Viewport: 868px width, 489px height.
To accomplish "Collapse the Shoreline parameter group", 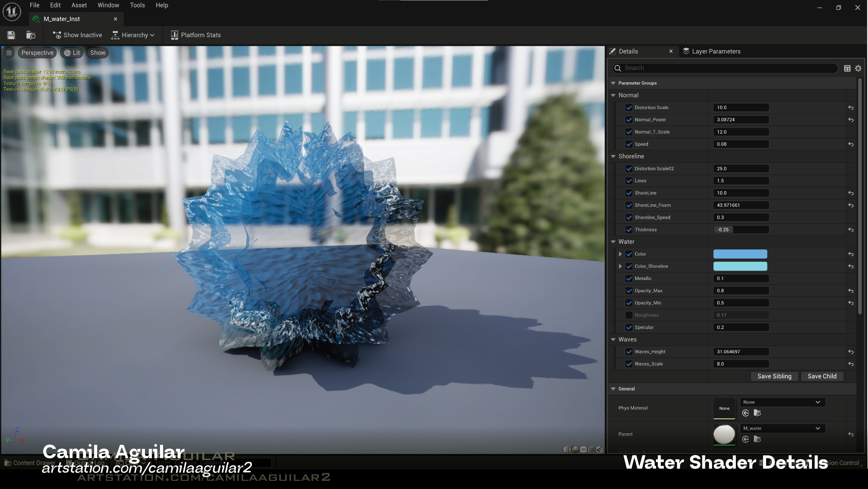I will (613, 156).
